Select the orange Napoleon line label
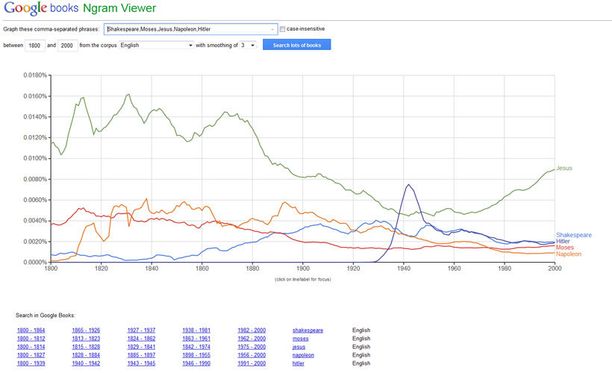This screenshot has height=373, width=612. (x=568, y=254)
